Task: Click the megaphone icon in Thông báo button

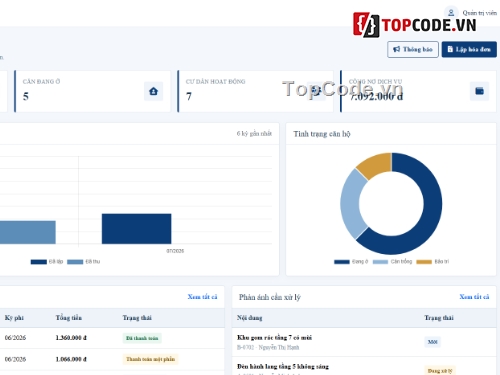Action: [396, 49]
